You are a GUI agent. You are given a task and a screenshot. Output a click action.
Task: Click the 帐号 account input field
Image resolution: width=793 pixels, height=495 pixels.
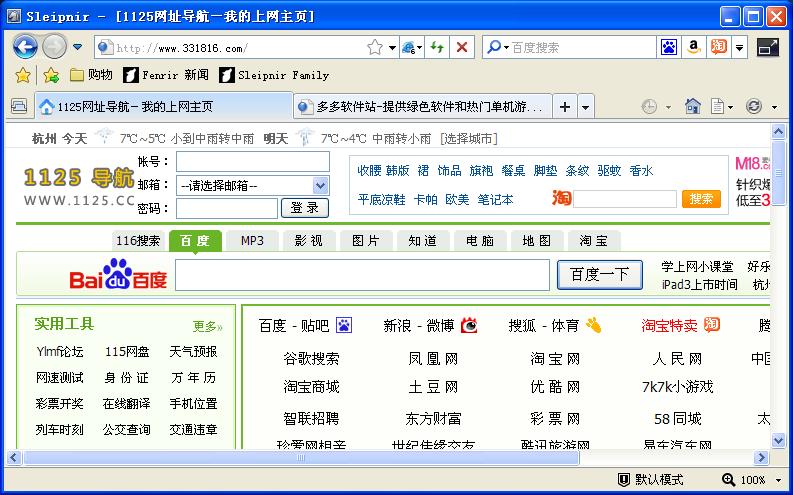pyautogui.click(x=252, y=162)
